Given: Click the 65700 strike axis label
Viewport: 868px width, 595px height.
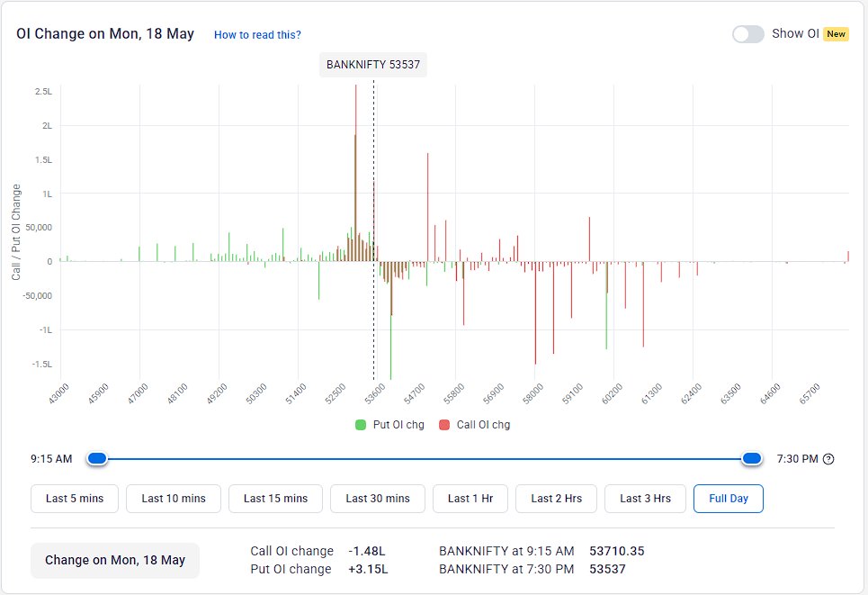Looking at the screenshot, I should point(810,393).
